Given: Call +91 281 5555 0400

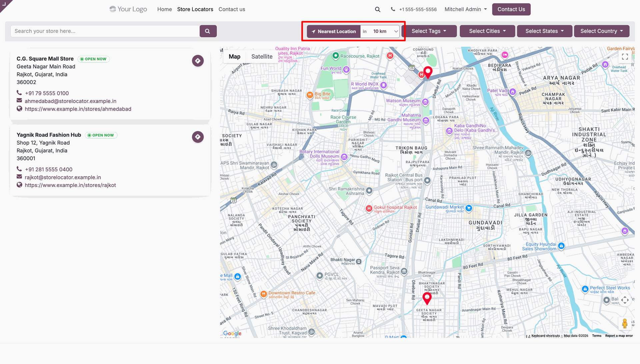Looking at the screenshot, I should click(x=49, y=169).
